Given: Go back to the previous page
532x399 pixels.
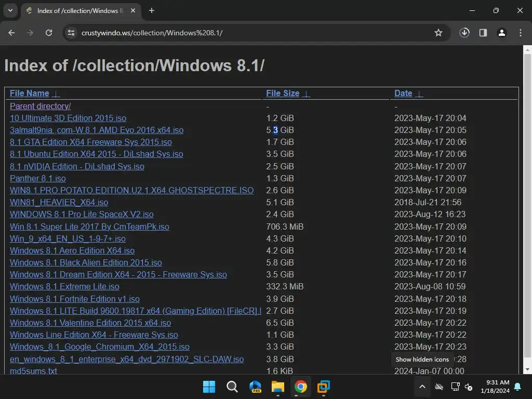Looking at the screenshot, I should (x=11, y=33).
